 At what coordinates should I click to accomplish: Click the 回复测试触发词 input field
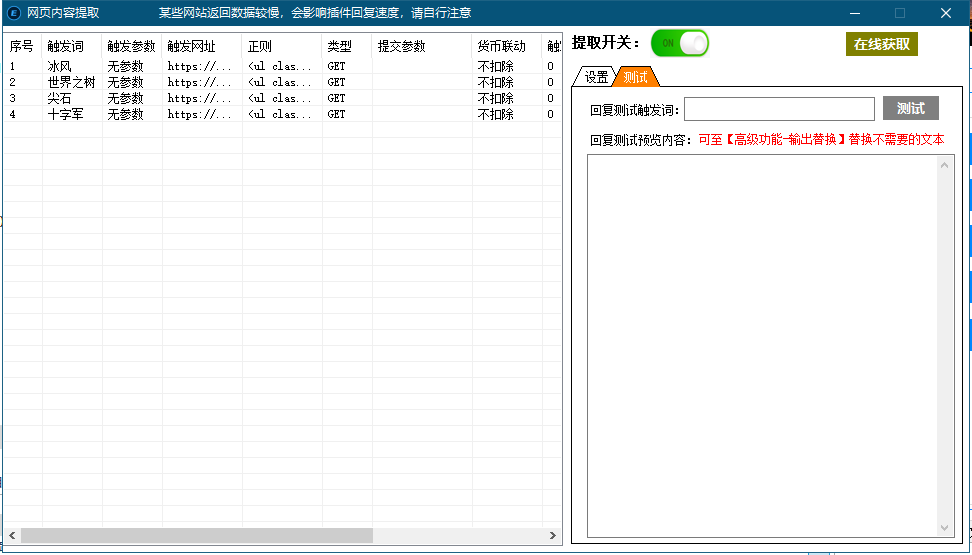[779, 109]
